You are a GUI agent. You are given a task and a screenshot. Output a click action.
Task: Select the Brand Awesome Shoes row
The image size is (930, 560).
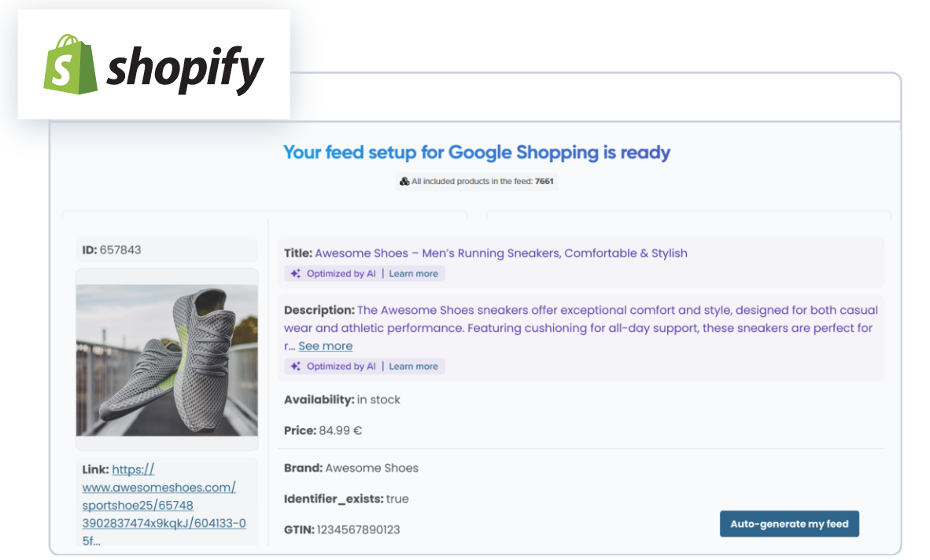(x=351, y=468)
